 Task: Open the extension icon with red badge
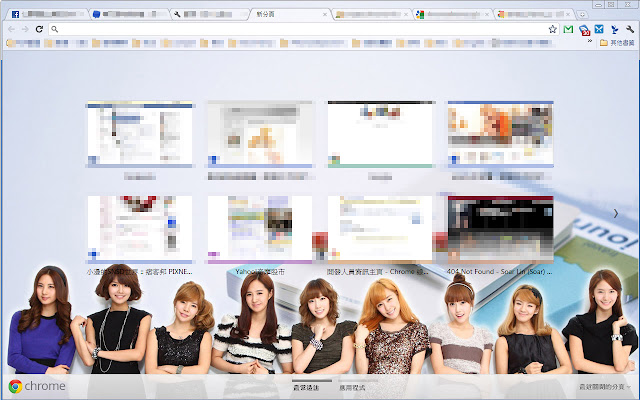[x=584, y=30]
